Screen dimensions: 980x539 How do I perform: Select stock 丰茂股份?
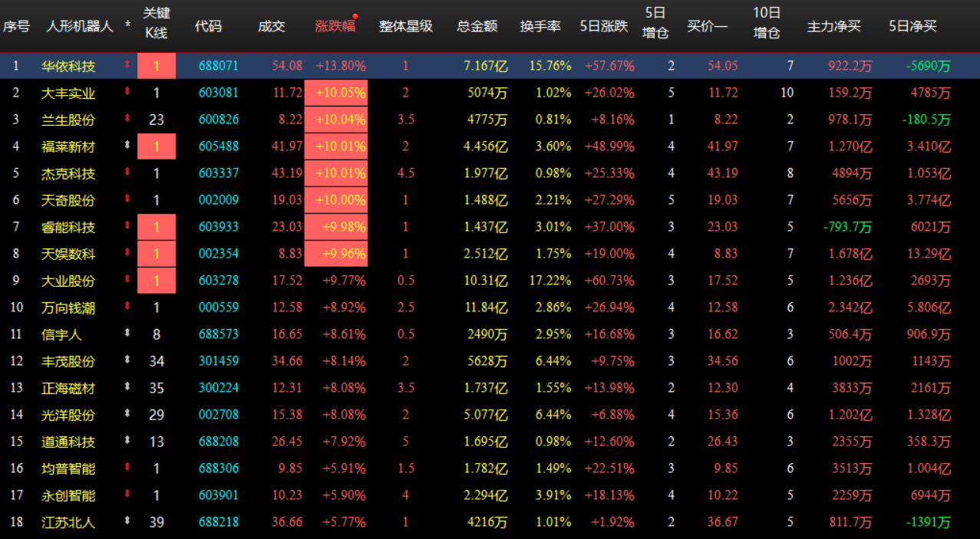point(68,361)
